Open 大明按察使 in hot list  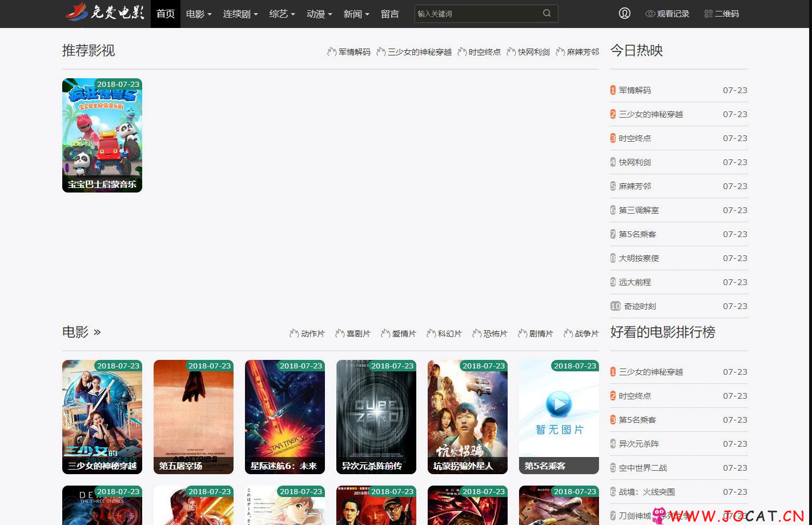(639, 258)
